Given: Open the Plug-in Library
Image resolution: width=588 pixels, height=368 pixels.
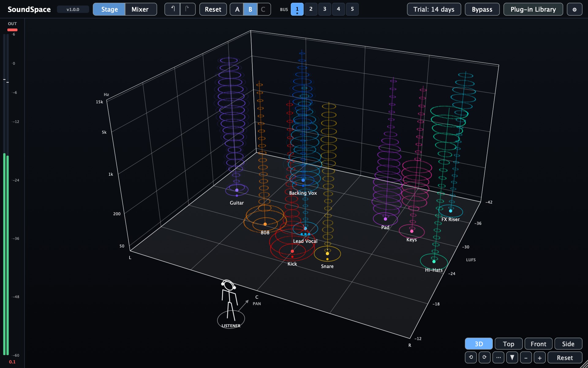Looking at the screenshot, I should pos(533,9).
